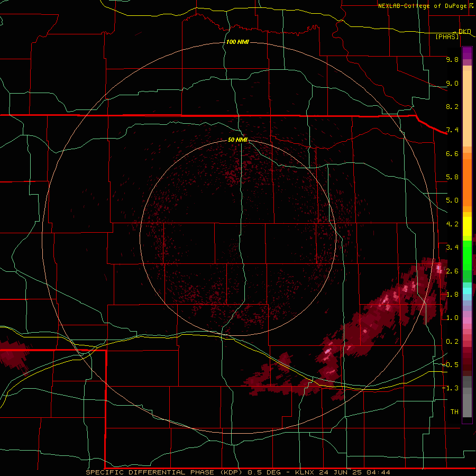Viewport: 476px width, 476px height.
Task: Click the TH threshold label on scale
Action: pyautogui.click(x=454, y=412)
